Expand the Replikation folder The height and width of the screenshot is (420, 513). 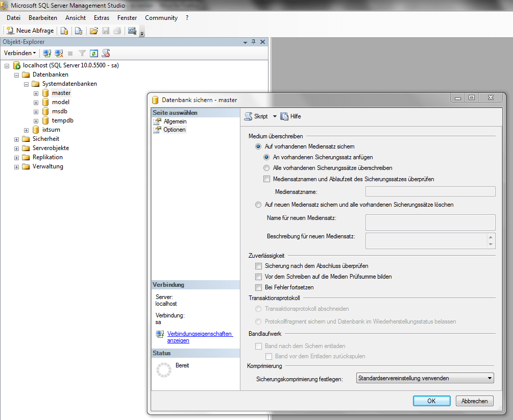tap(17, 158)
